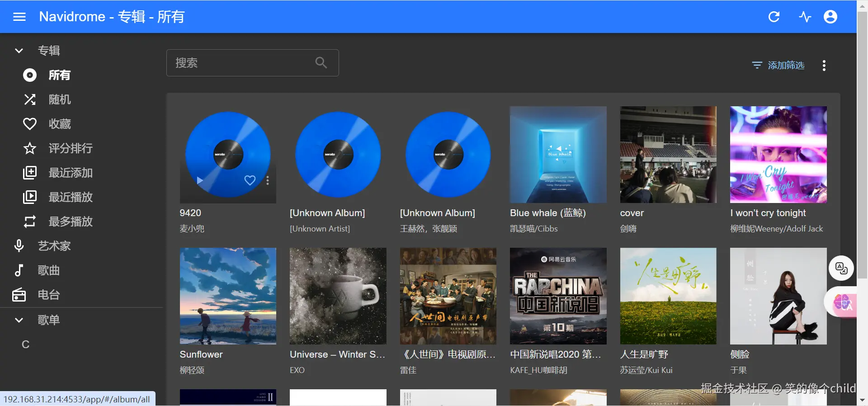Click the repeat icon for 最多播放

point(30,222)
